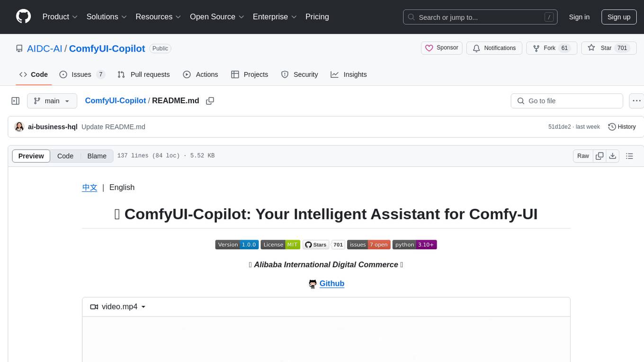The width and height of the screenshot is (644, 362).
Task: Open the README outline list
Action: 629,156
